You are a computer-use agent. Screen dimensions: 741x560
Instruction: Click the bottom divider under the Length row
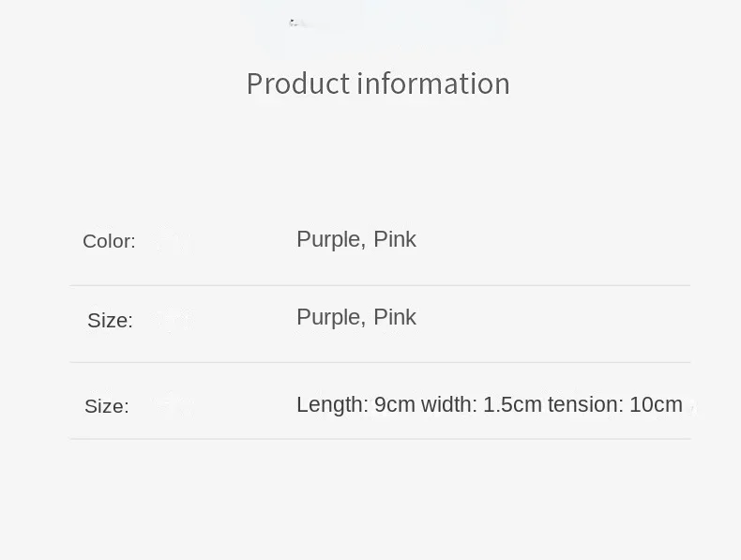[x=380, y=439]
